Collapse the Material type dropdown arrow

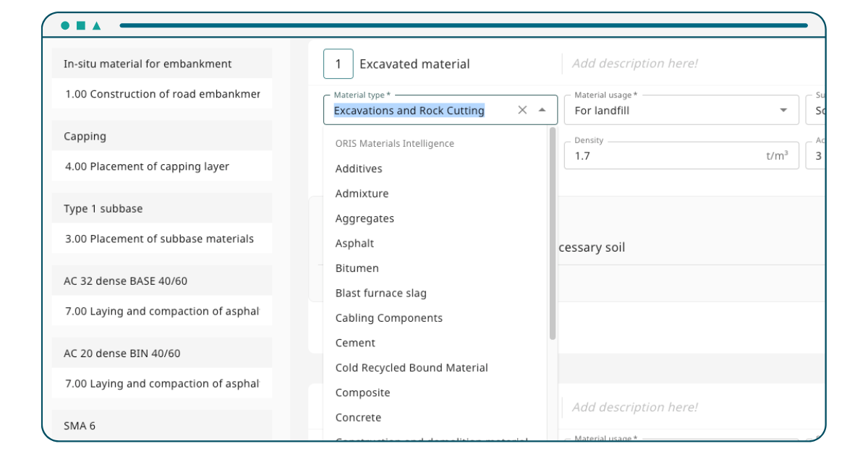click(542, 111)
